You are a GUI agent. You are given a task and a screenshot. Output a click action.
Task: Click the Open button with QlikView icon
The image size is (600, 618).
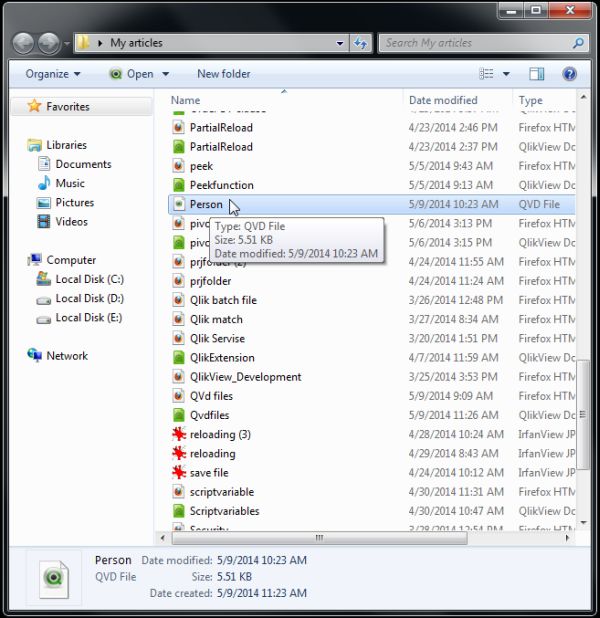coord(131,74)
